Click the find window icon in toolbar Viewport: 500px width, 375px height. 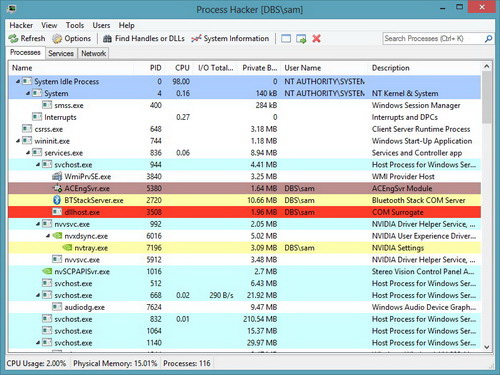tap(286, 39)
